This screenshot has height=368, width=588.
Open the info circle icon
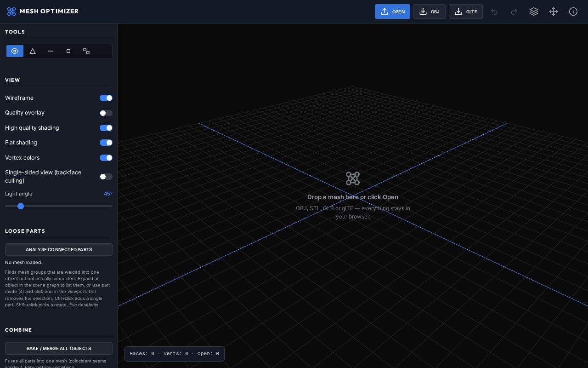pyautogui.click(x=573, y=11)
